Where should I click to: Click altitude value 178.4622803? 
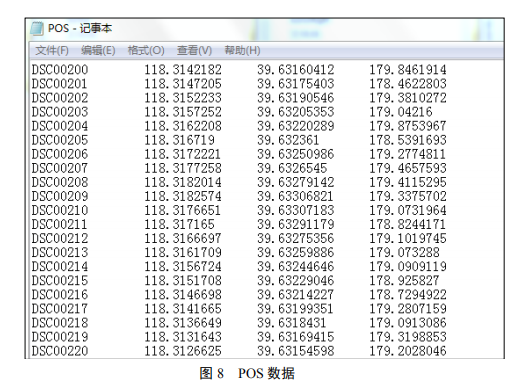[x=408, y=84]
